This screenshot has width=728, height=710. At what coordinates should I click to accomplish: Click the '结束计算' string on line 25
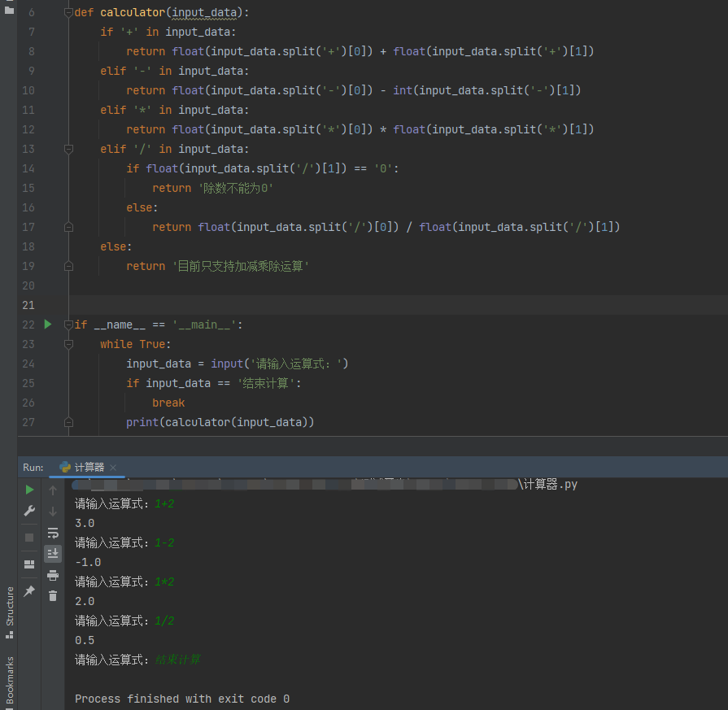(x=266, y=383)
